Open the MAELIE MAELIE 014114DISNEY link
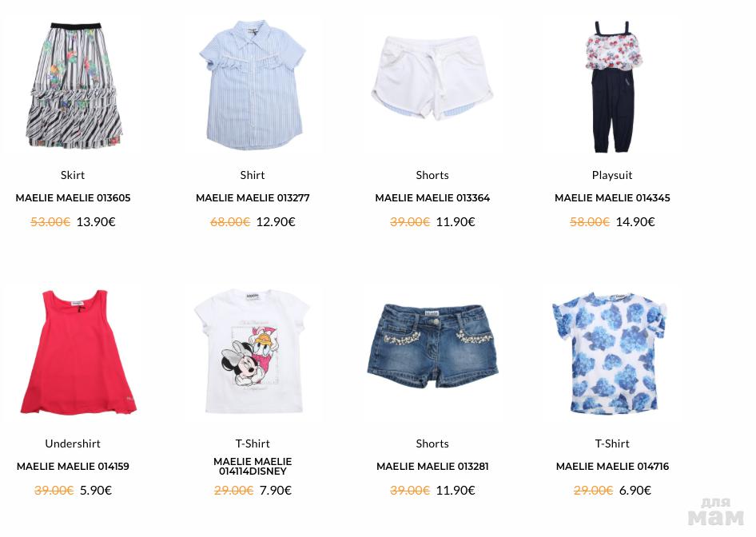The image size is (756, 537). (x=253, y=466)
